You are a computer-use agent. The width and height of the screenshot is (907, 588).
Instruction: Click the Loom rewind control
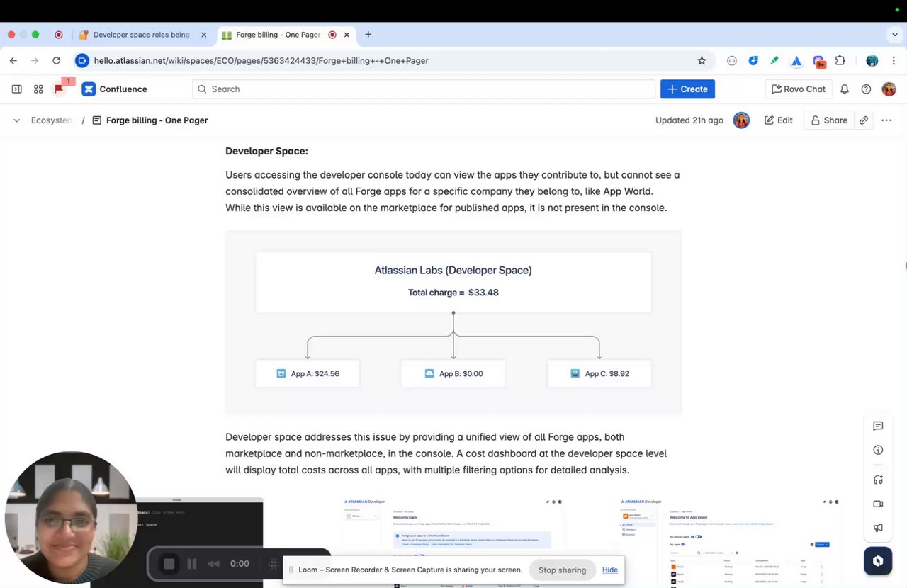[213, 564]
